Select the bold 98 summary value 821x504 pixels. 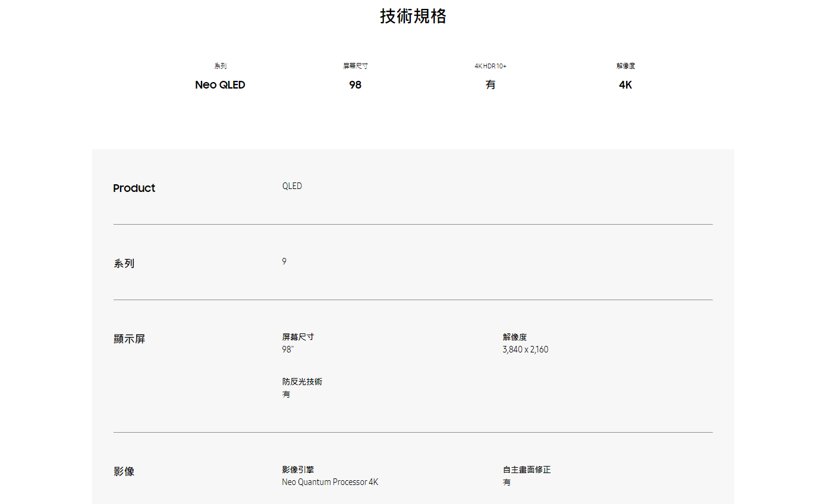tap(355, 85)
